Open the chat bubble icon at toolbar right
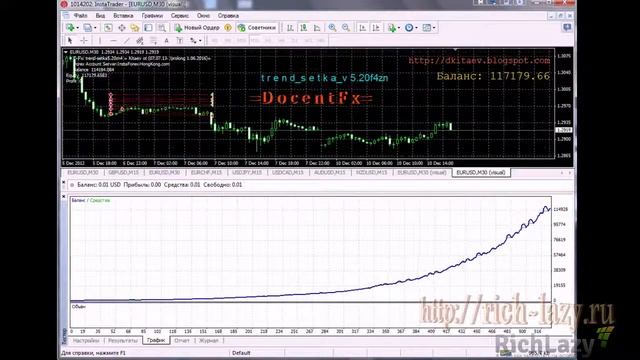Image resolution: width=640 pixels, height=360 pixels. click(x=567, y=28)
